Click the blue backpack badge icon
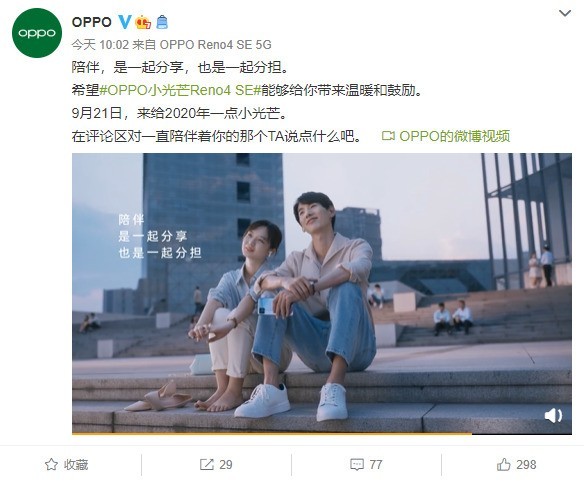 pyautogui.click(x=162, y=22)
